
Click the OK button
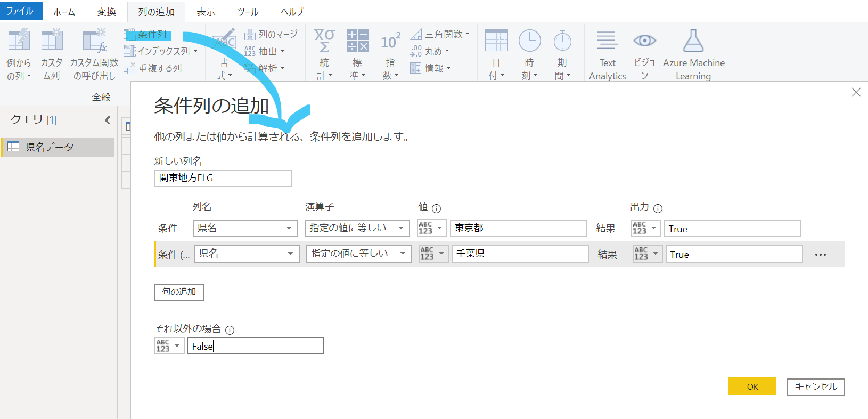click(752, 386)
